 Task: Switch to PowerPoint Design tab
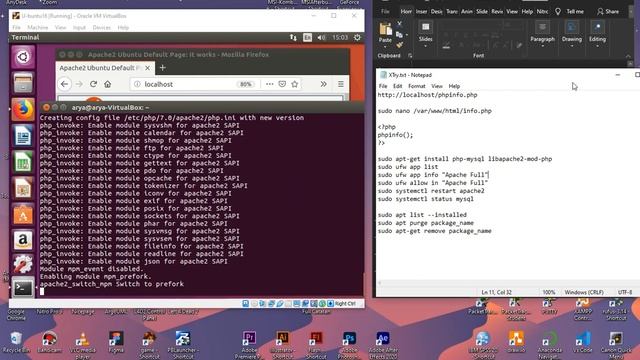pyautogui.click(x=436, y=11)
